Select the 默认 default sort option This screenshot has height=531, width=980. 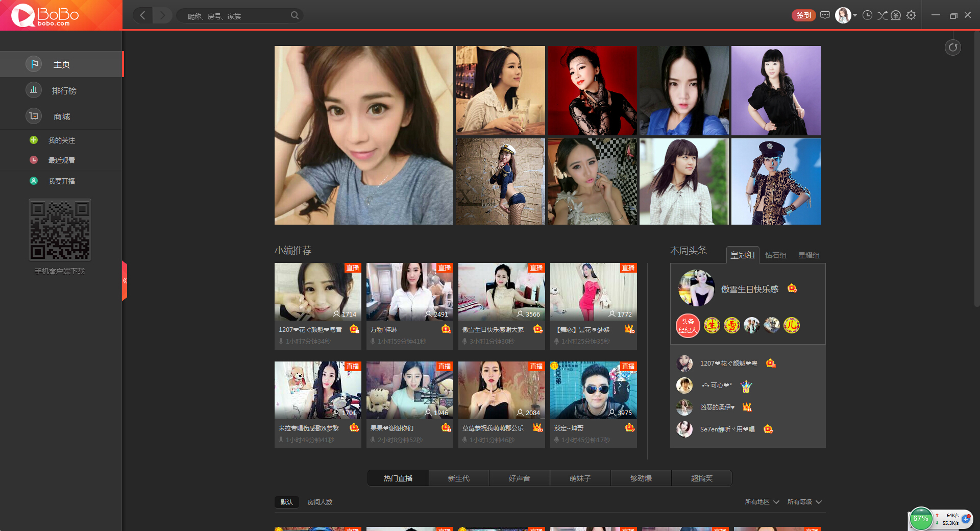pos(287,502)
